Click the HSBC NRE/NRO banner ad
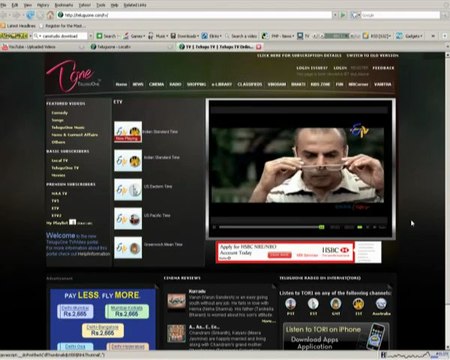The height and width of the screenshot is (360, 450). tap(299, 252)
